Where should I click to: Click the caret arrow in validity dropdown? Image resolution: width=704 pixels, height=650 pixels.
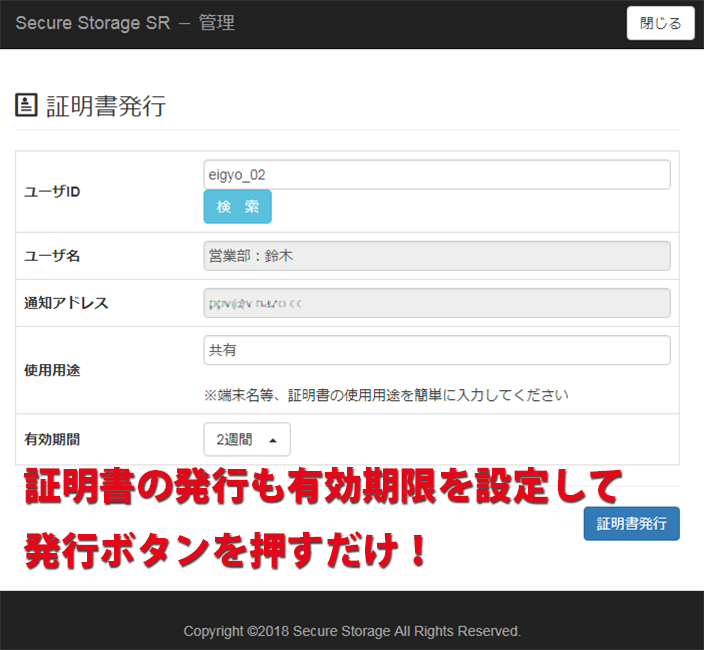tap(273, 439)
